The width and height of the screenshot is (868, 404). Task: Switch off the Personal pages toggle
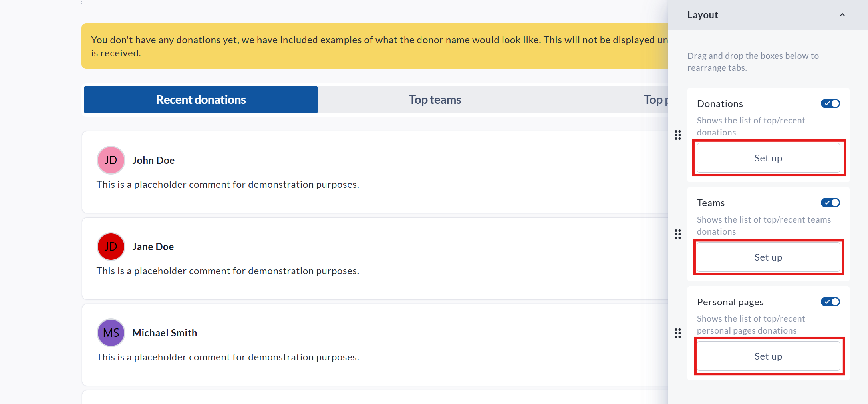point(830,302)
